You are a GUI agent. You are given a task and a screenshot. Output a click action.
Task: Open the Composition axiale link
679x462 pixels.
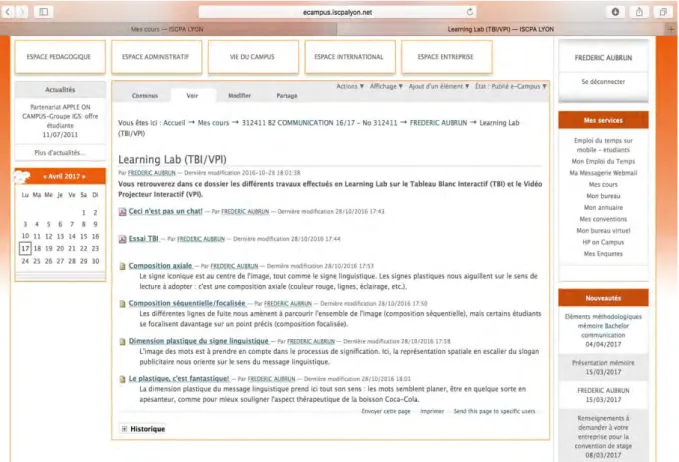[160, 266]
